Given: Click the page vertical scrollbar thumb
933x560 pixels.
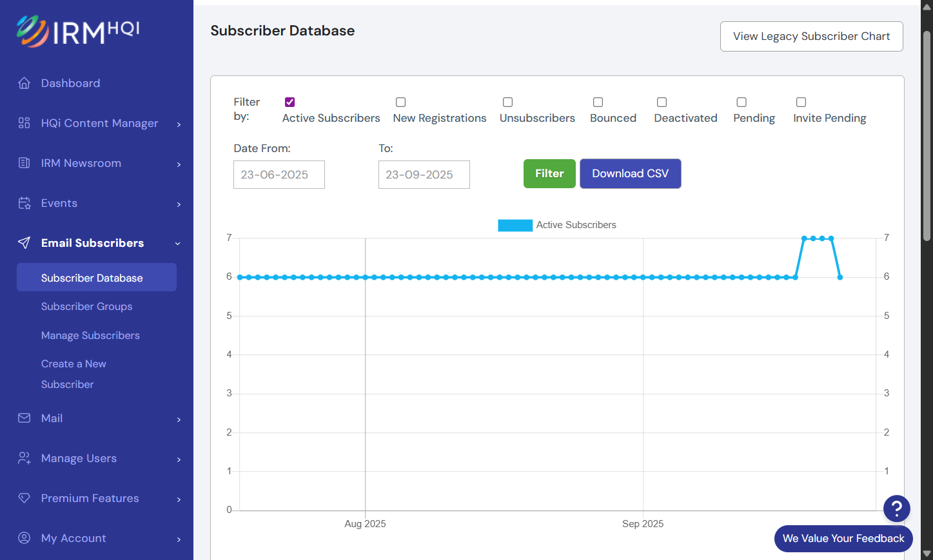Looking at the screenshot, I should 927,135.
